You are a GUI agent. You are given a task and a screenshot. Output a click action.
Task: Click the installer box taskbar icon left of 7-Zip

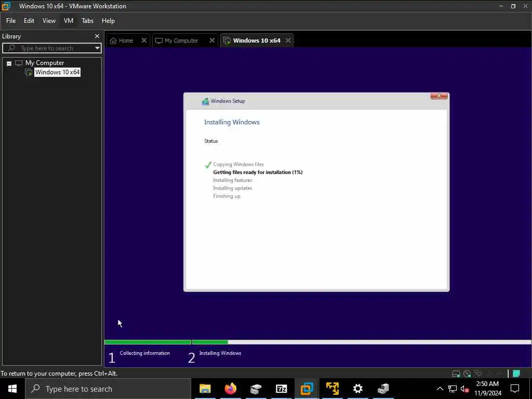tap(256, 389)
